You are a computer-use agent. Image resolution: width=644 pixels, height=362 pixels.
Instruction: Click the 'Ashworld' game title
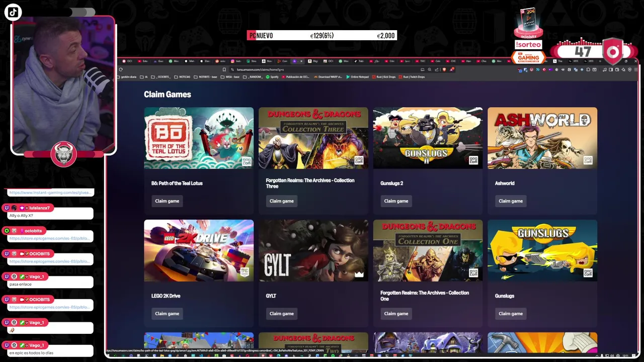[x=505, y=184]
